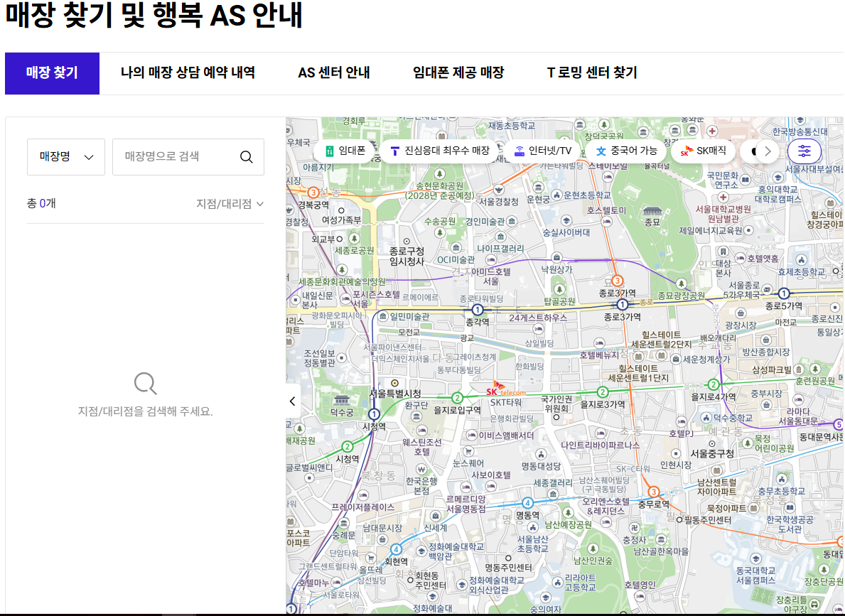Click 종로5가역 line 1 station marker
Screen dimensions: 845x616
(x=784, y=293)
